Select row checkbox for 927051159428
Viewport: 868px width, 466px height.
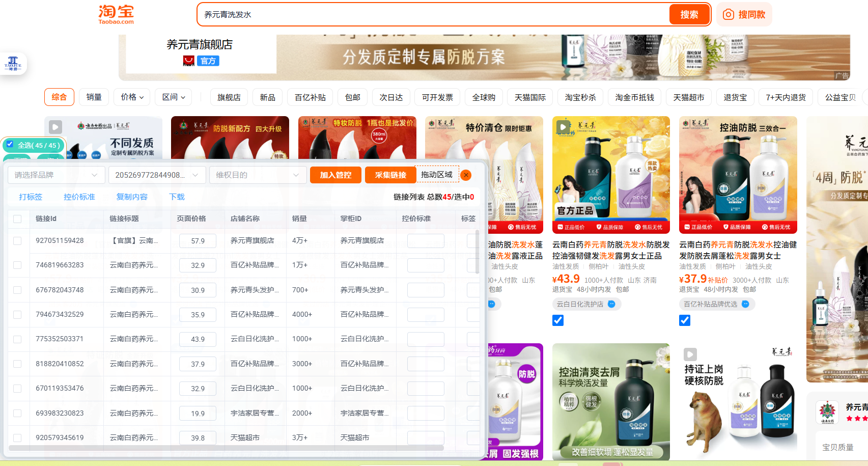[x=17, y=240]
